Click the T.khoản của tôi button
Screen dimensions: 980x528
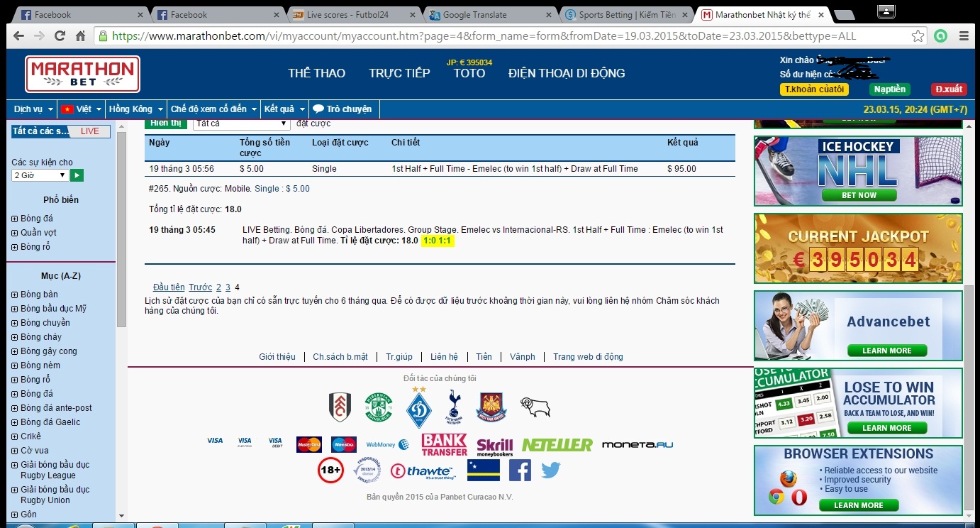814,89
